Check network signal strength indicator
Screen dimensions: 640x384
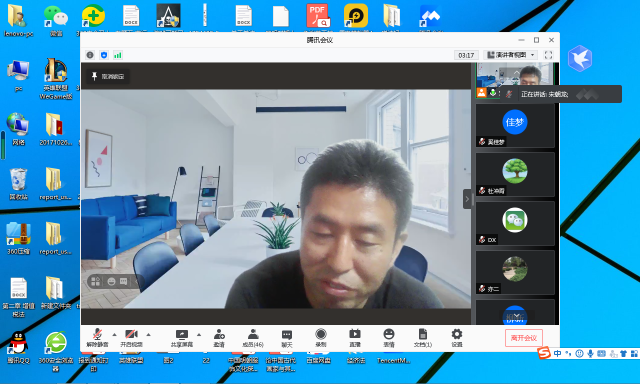click(118, 55)
